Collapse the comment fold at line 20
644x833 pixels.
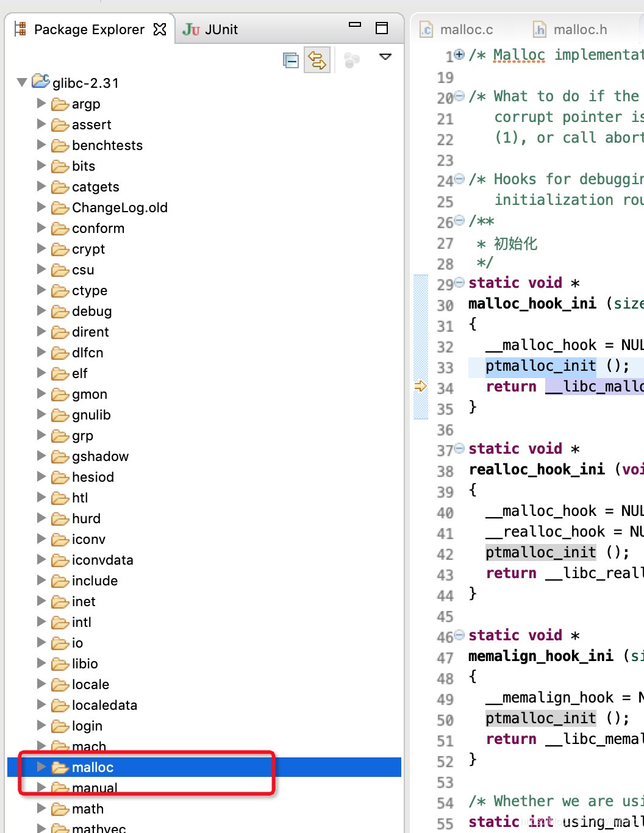pos(460,96)
